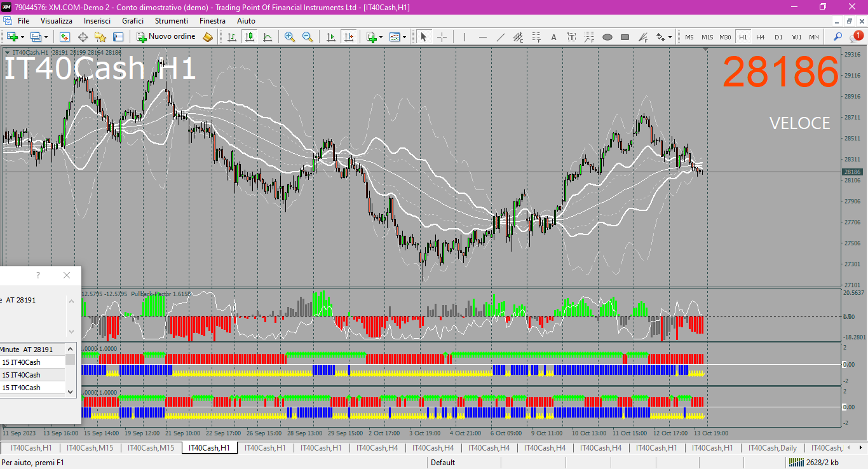Switch to M15 timeframe

[x=707, y=37]
